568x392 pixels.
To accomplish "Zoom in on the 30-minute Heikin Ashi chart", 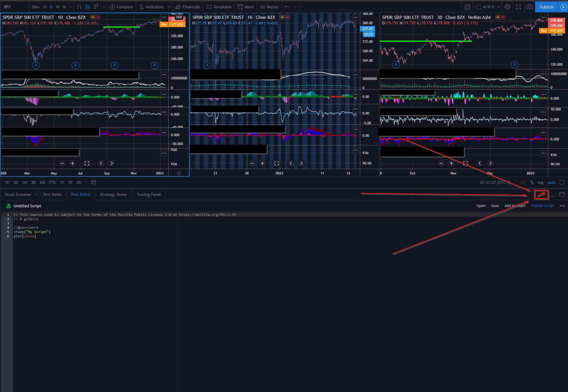I will point(451,163).
